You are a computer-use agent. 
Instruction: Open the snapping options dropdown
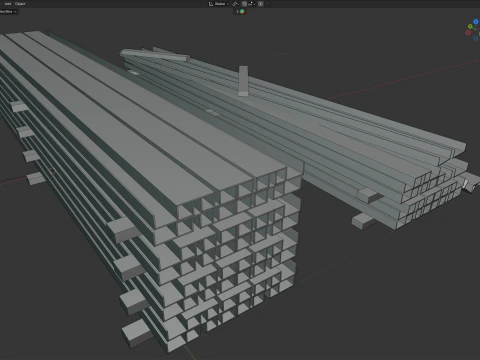click(252, 4)
